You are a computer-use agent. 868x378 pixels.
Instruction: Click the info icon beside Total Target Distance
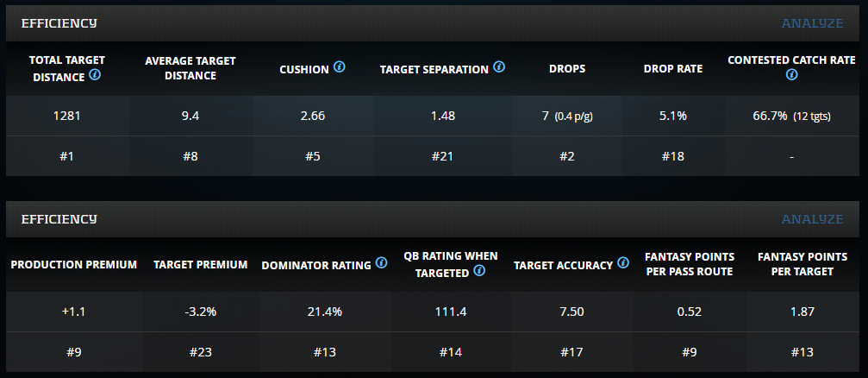pos(95,75)
